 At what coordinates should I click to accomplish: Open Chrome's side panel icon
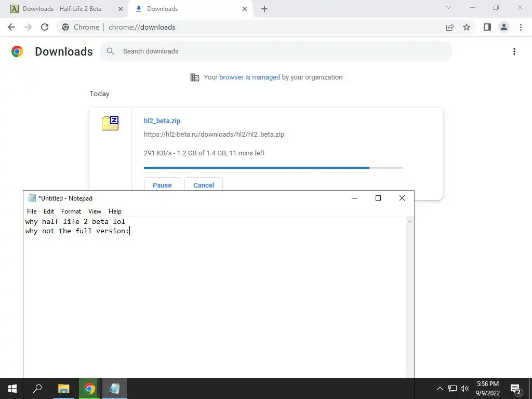(487, 27)
